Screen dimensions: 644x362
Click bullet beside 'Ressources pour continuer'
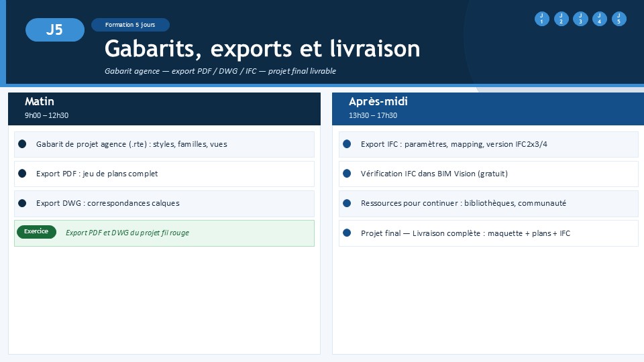[x=347, y=203]
